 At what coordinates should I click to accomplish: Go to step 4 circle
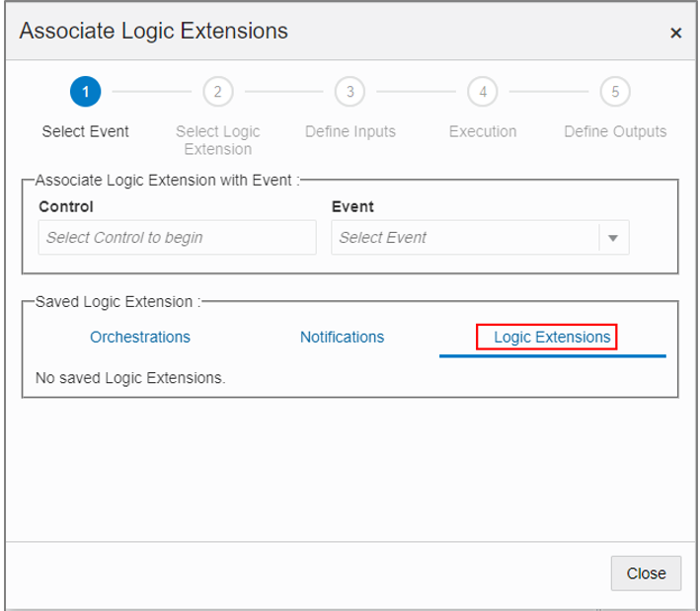tap(483, 92)
